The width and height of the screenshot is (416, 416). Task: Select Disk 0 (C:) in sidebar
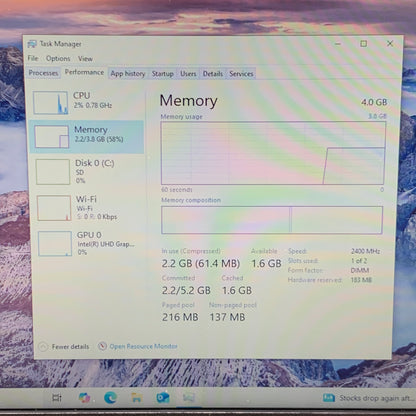[x=87, y=172]
